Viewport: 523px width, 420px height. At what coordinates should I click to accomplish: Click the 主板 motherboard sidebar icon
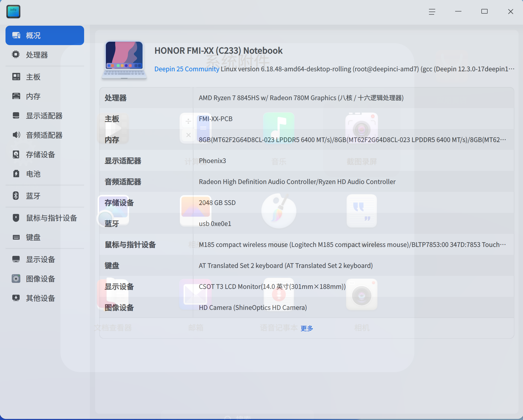click(16, 77)
